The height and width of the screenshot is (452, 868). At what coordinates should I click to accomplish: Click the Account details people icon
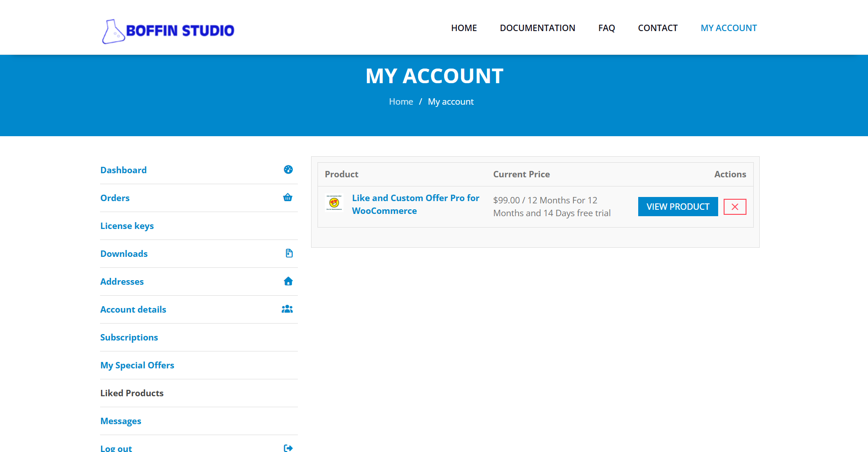287,309
